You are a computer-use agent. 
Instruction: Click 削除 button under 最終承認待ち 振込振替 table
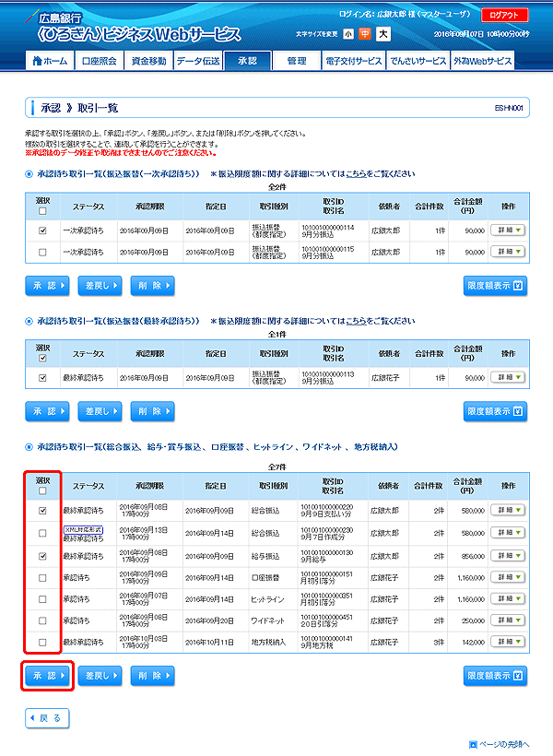pos(152,412)
